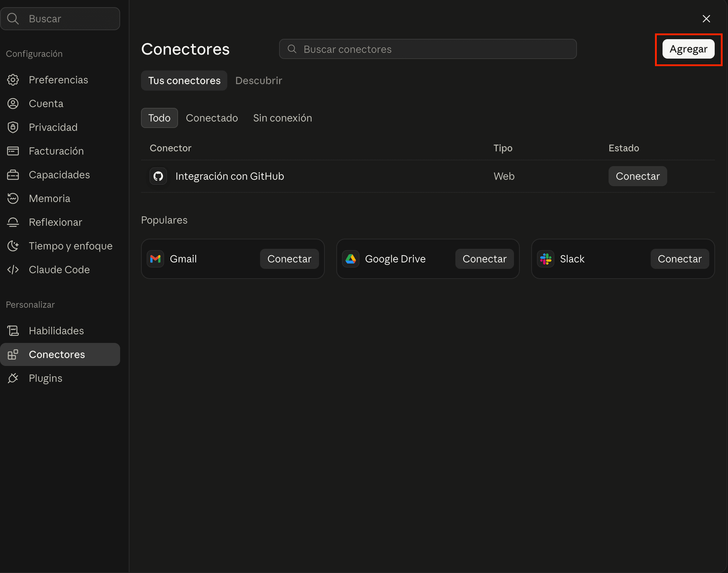Click the Facturación card icon
Viewport: 728px width, 573px height.
tap(13, 151)
